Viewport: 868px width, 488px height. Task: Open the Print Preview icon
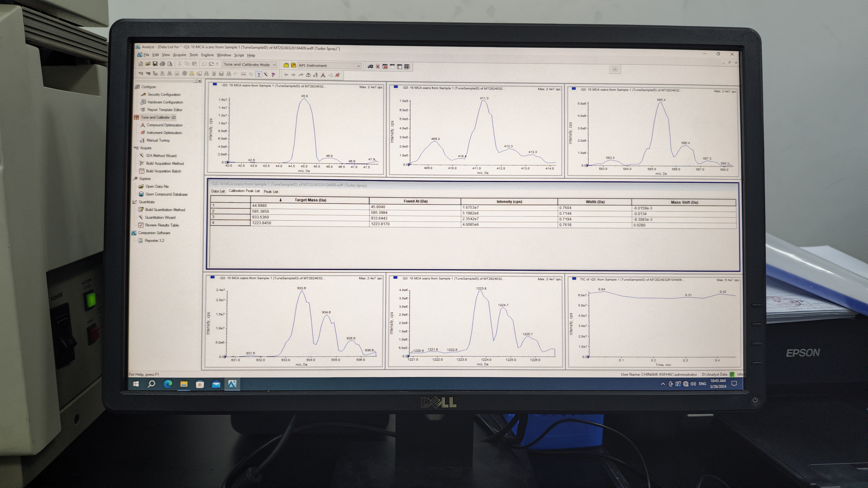pos(170,64)
